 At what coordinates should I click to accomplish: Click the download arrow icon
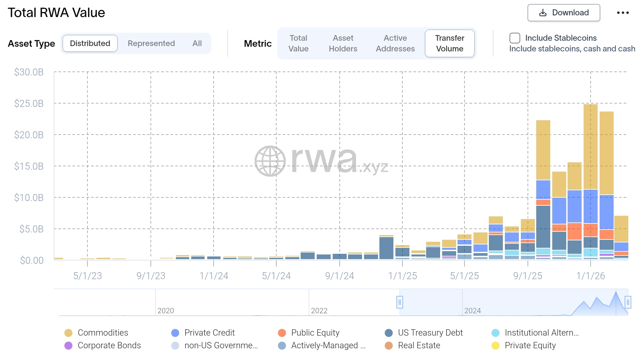[x=543, y=13]
